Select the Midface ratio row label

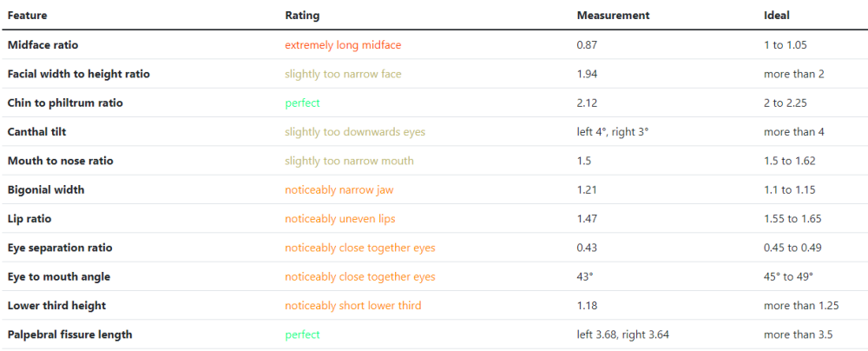click(43, 45)
